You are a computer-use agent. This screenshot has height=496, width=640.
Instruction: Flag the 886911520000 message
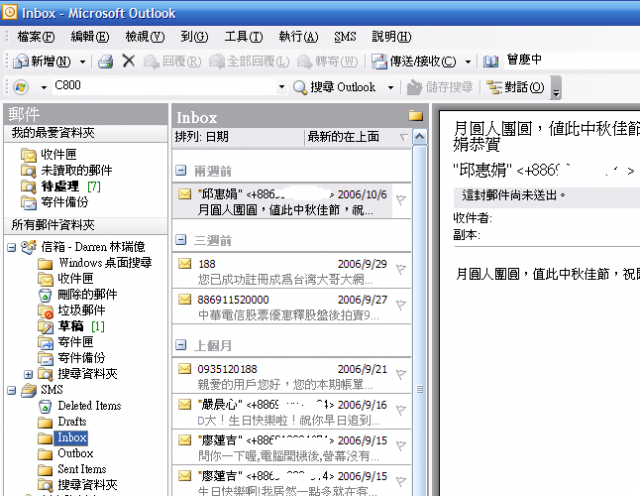(x=401, y=305)
